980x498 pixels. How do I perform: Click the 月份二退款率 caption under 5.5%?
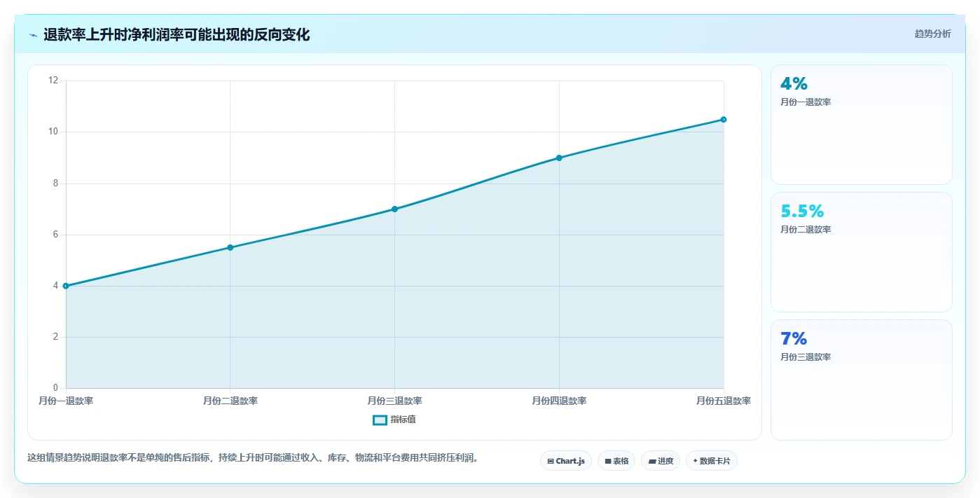click(x=806, y=230)
